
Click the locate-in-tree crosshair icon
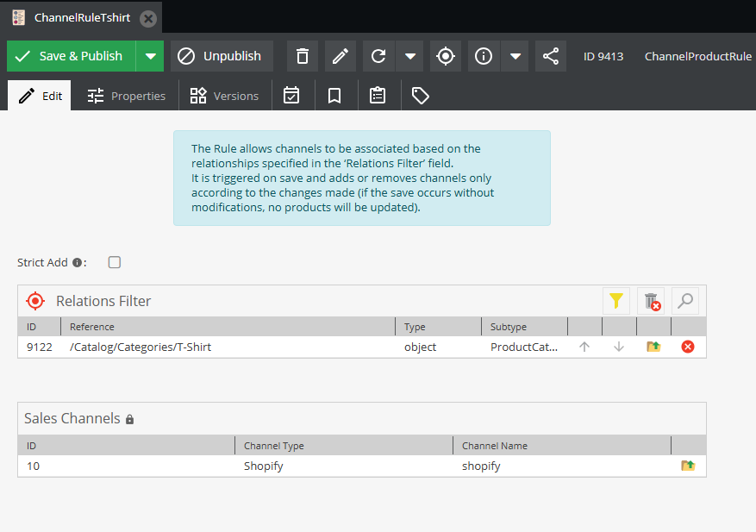tap(445, 56)
